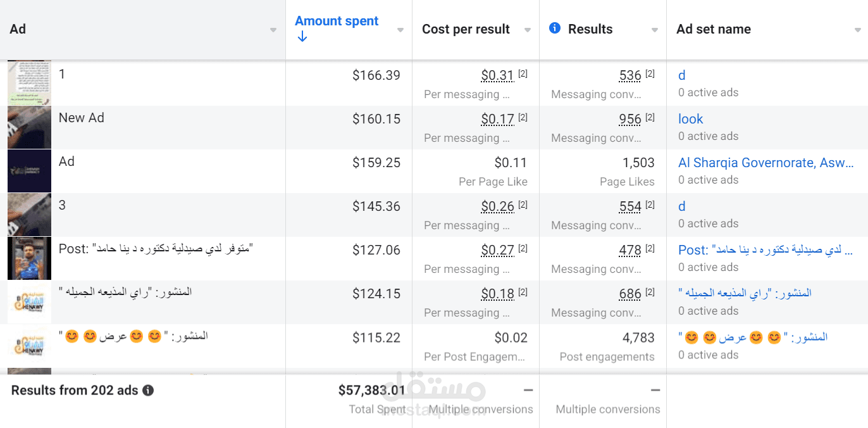Screen dimensions: 868x428
Task: Sort by the Amount spent column header
Action: click(337, 21)
